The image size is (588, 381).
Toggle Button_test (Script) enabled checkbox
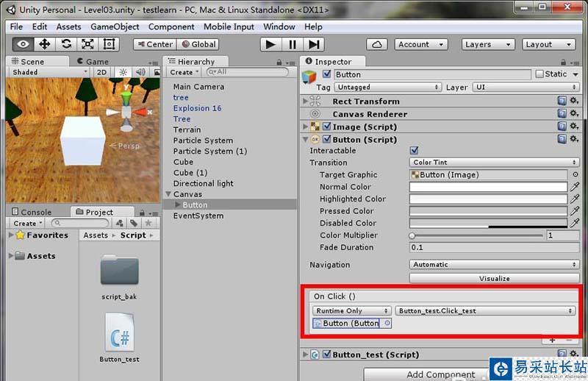[x=326, y=354]
